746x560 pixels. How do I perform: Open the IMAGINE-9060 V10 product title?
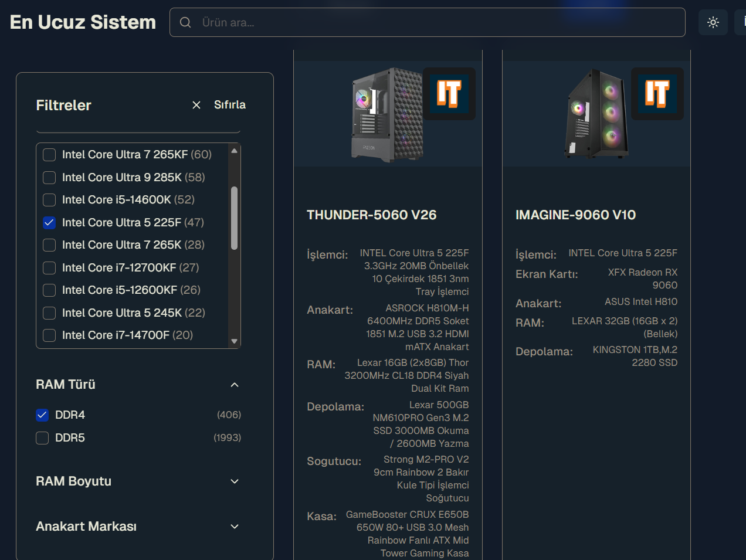pos(575,215)
